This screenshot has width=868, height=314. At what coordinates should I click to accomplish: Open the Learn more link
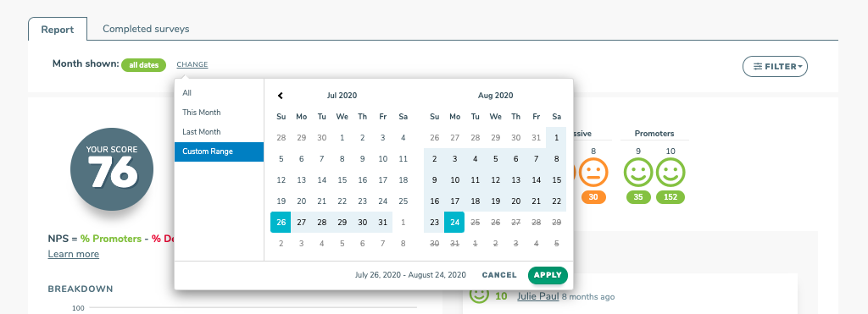[x=74, y=254]
